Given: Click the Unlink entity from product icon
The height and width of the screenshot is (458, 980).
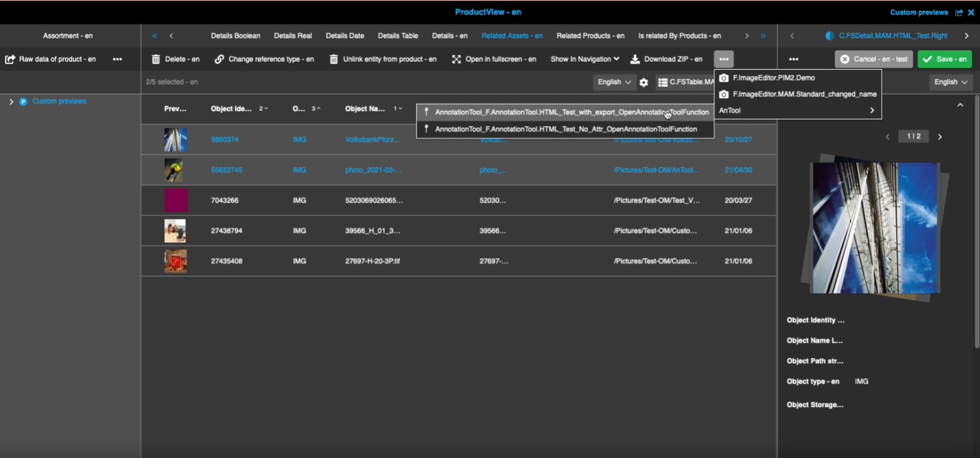Looking at the screenshot, I should (334, 59).
